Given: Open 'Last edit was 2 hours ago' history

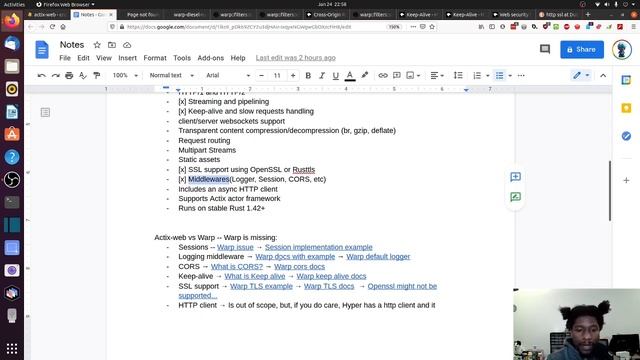Looking at the screenshot, I should pos(296,58).
